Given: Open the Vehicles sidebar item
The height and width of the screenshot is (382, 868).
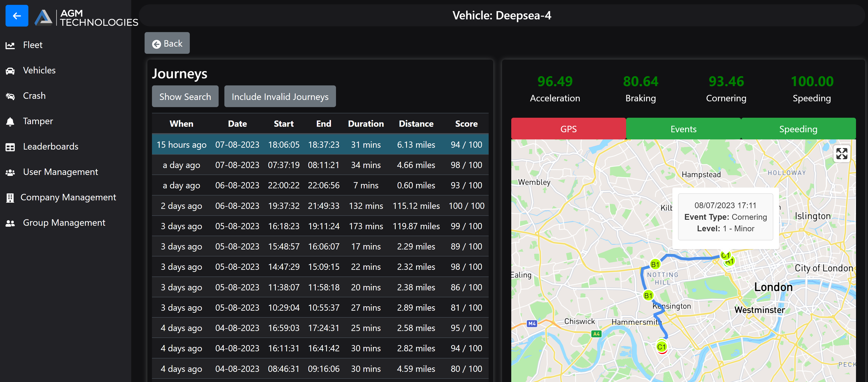Looking at the screenshot, I should point(39,70).
